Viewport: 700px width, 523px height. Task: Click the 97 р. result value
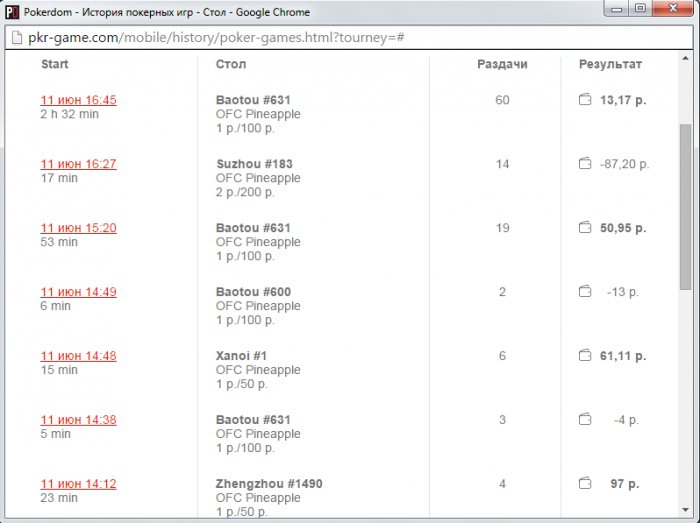point(625,484)
